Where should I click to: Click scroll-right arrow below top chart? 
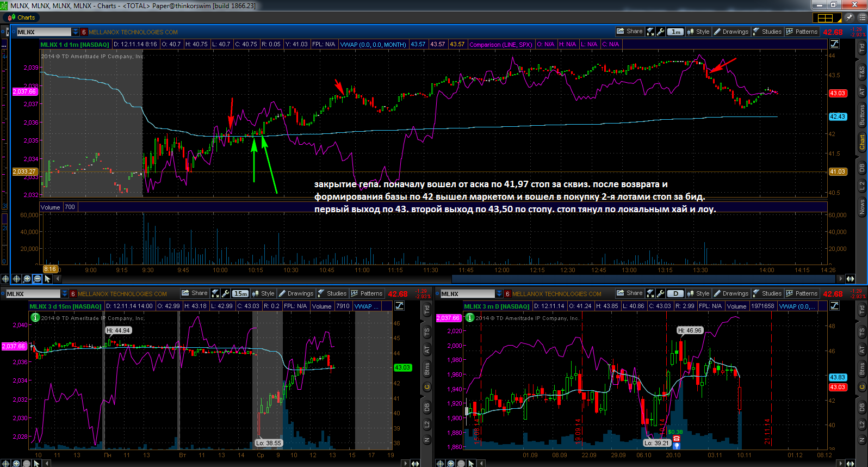coord(841,279)
